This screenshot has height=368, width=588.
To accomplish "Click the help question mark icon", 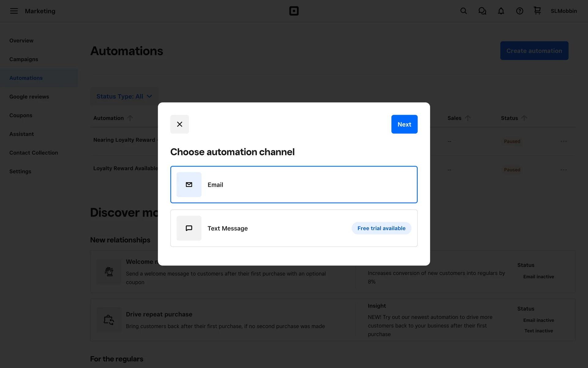I will click(x=519, y=11).
